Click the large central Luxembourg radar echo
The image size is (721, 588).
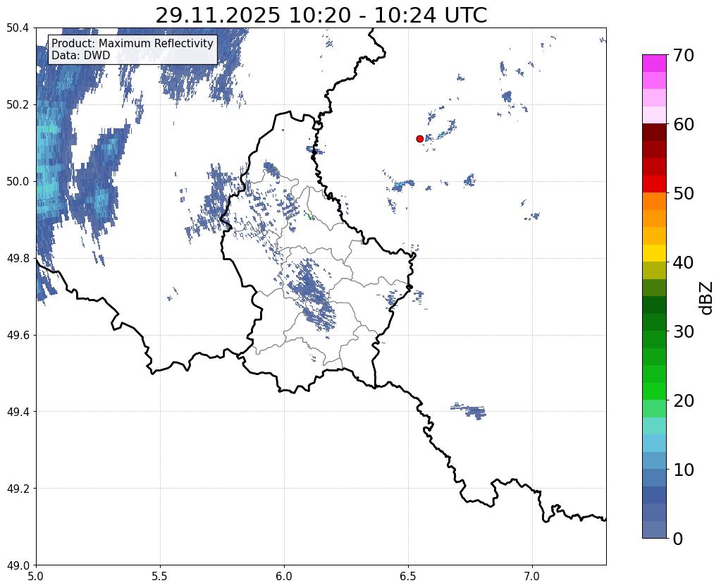point(313,295)
